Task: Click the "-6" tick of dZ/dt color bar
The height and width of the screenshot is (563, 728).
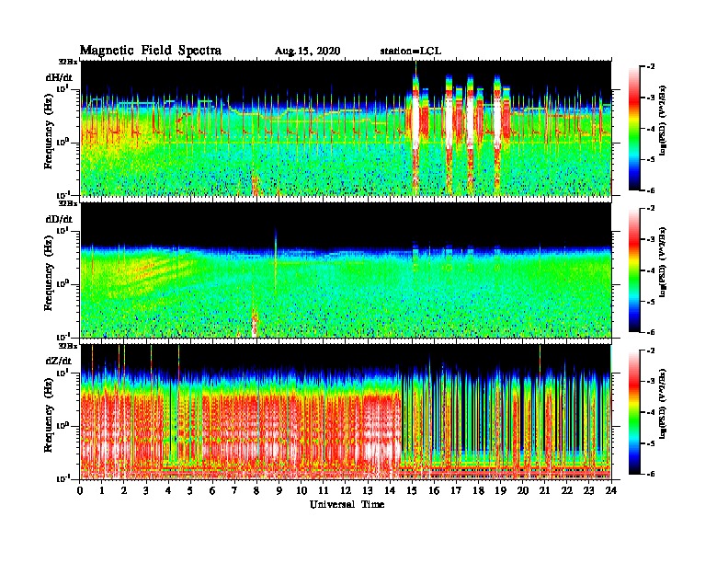Action: [x=651, y=474]
